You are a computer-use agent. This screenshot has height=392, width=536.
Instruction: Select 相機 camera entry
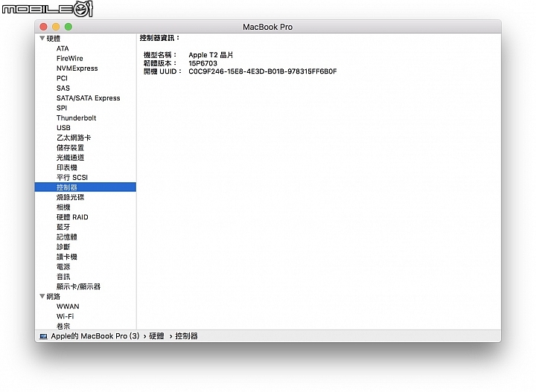click(63, 207)
